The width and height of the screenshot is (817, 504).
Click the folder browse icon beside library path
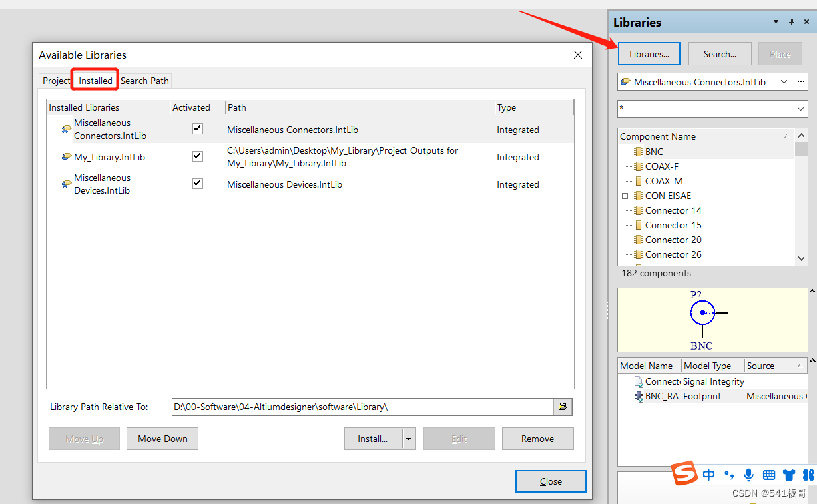coord(562,407)
